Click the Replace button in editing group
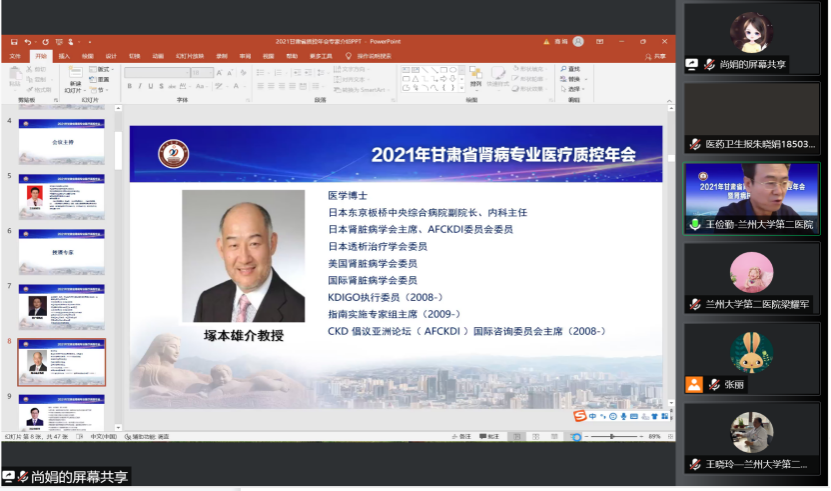This screenshot has width=831, height=491. [x=573, y=77]
